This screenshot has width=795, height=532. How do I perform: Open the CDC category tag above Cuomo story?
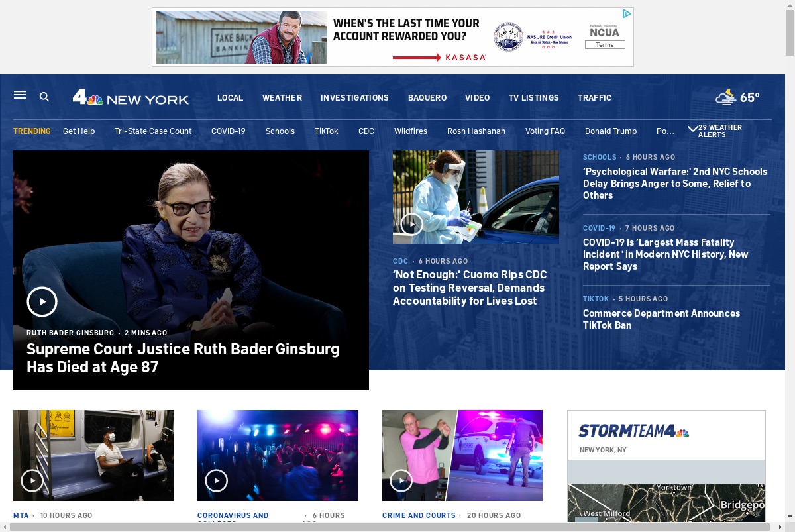pos(401,261)
